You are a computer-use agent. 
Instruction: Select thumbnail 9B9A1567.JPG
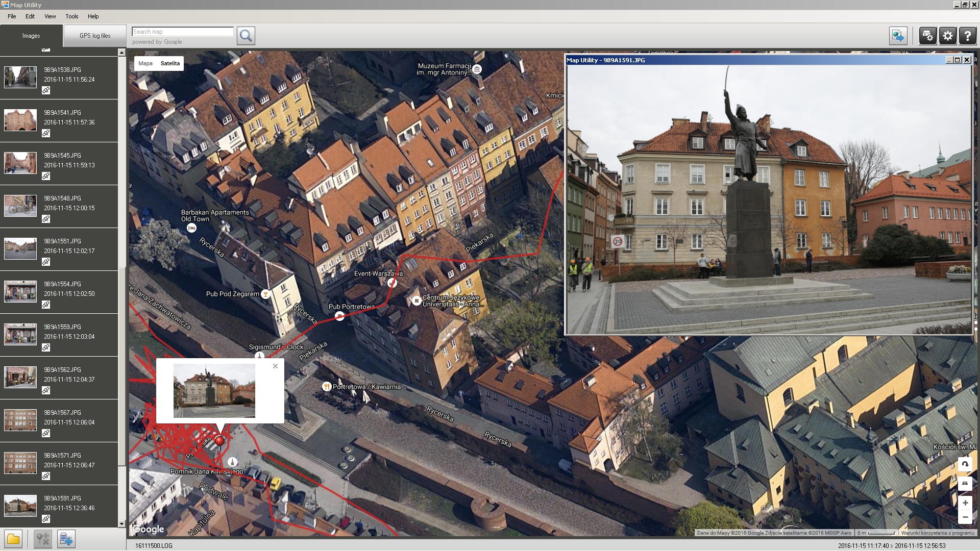tap(20, 420)
